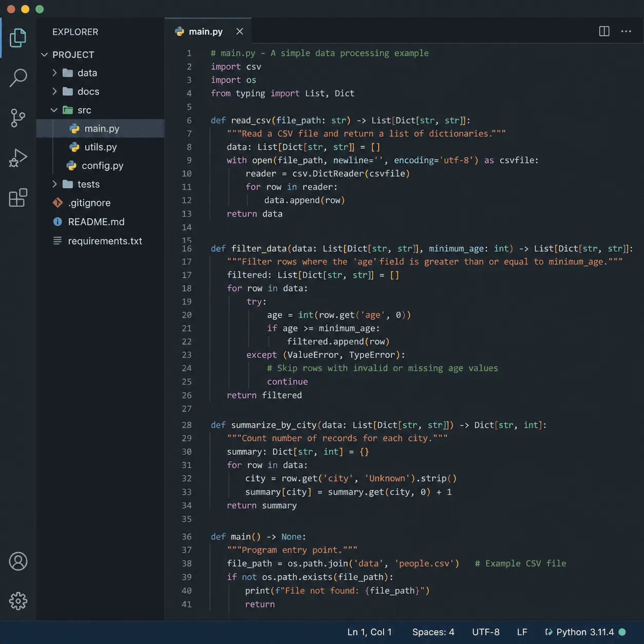
Task: Open utils.py from the explorer
Action: point(101,147)
